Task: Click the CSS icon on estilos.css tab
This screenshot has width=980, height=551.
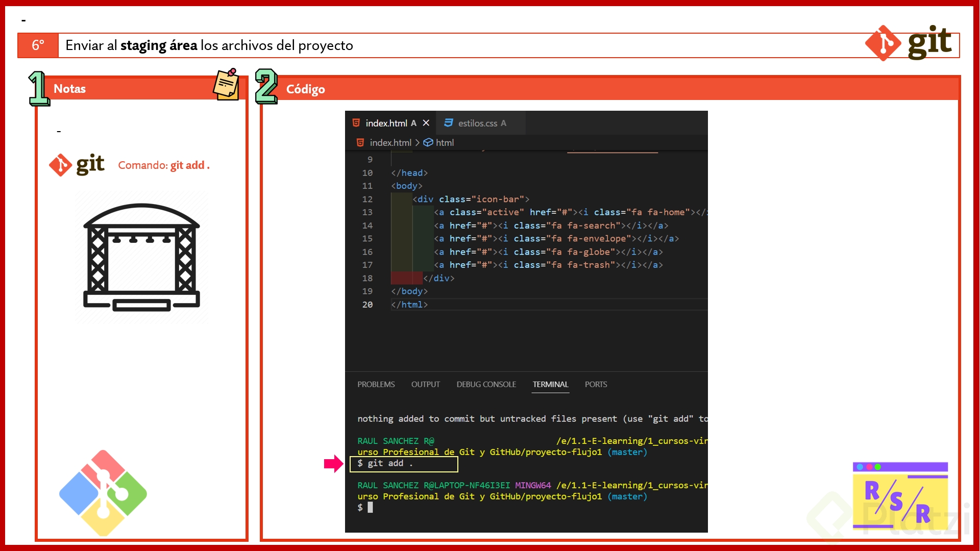Action: [449, 123]
